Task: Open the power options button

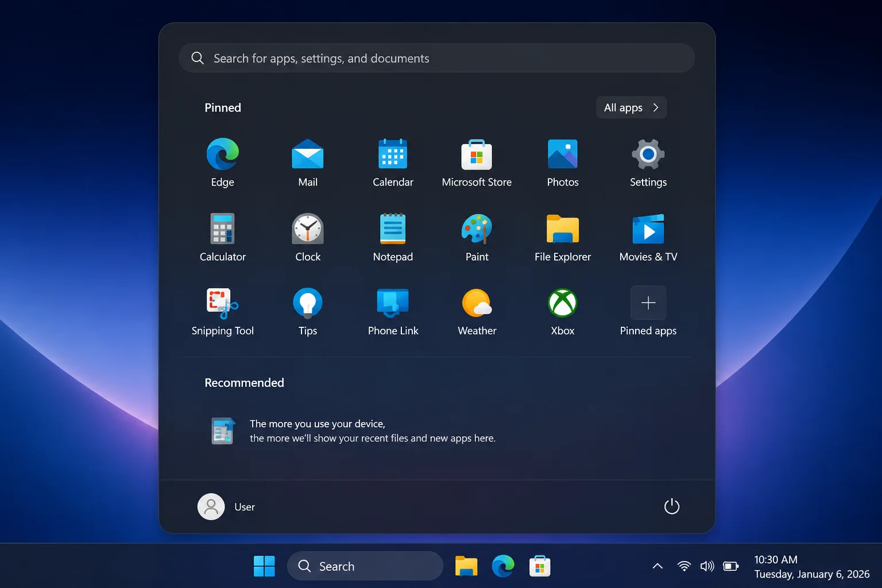Action: pos(671,506)
